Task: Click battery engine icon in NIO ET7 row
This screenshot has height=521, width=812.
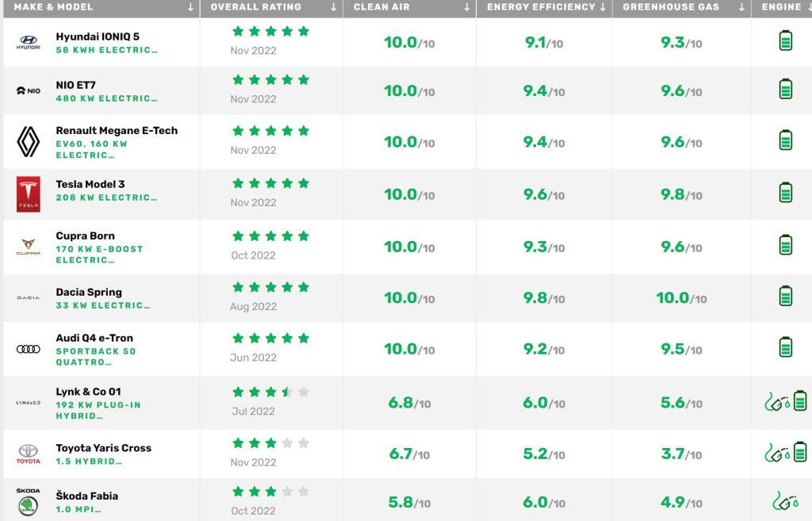Action: [786, 89]
